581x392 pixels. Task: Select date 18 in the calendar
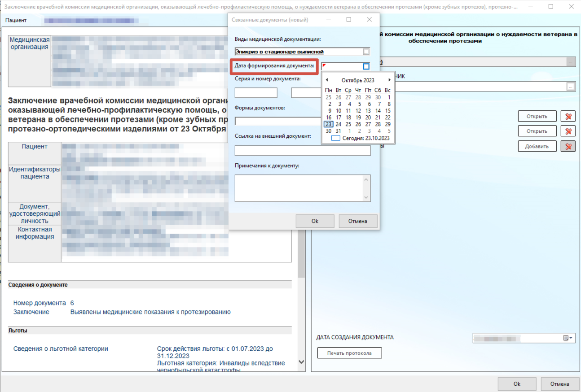[348, 118]
